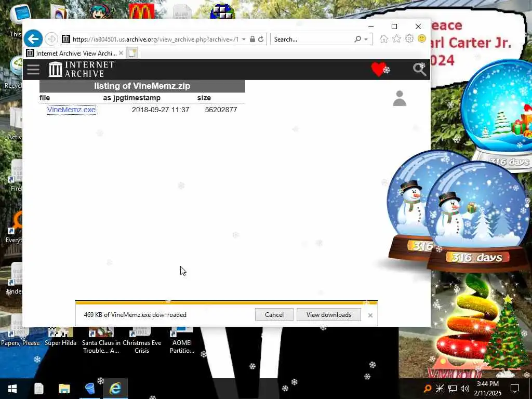Go to the Home page icon
The image size is (532, 399).
[384, 38]
